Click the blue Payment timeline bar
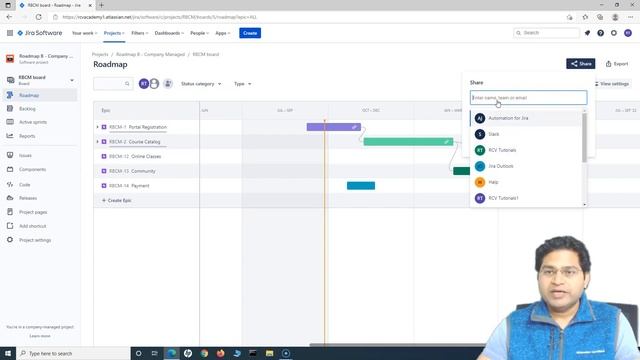The width and height of the screenshot is (640, 360). click(361, 186)
